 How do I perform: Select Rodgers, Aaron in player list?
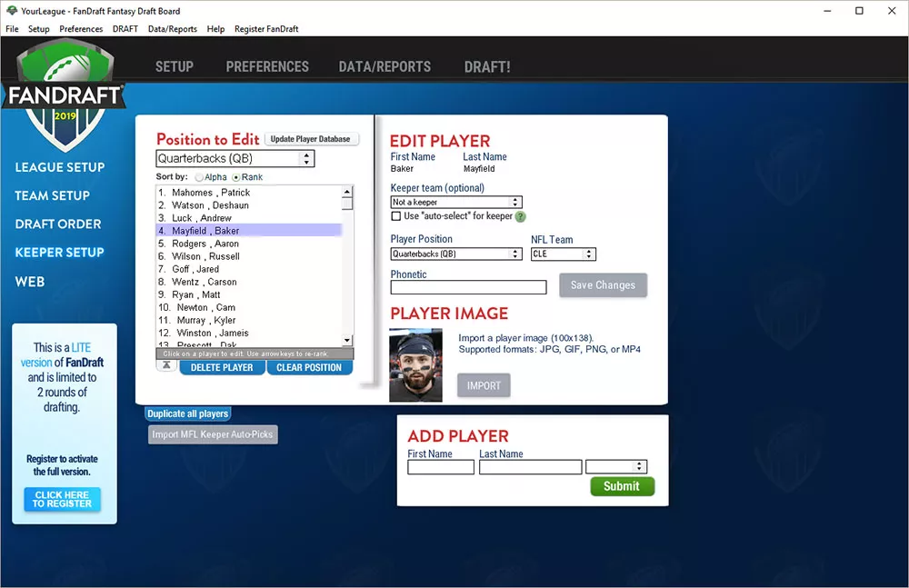click(249, 244)
